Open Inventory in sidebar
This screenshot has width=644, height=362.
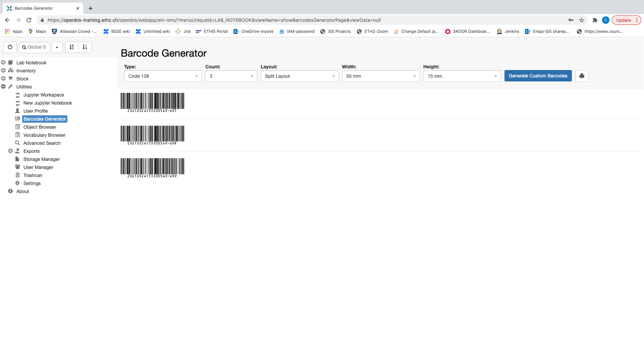[26, 71]
